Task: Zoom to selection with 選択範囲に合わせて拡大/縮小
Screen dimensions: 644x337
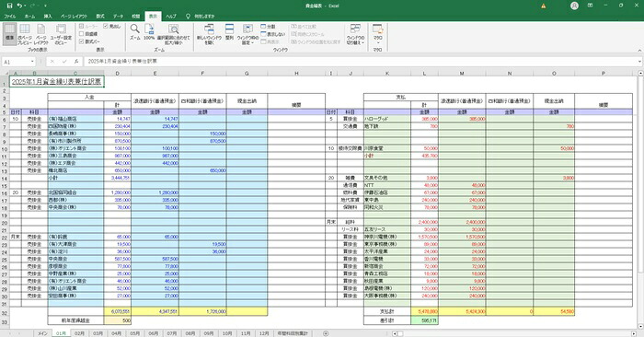Action: [173, 34]
